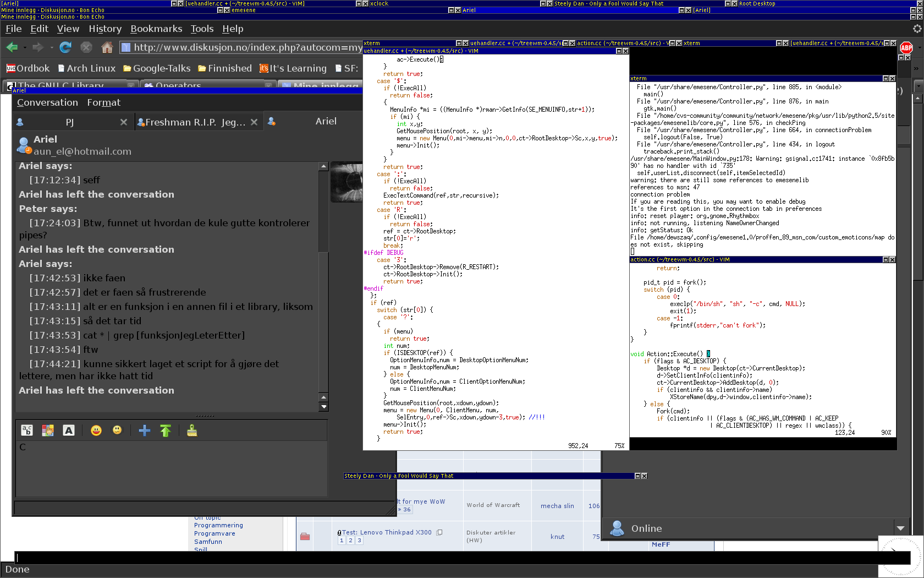The width and height of the screenshot is (924, 578).
Task: Close the Freshman R.I.P. conversation tab
Action: tap(254, 122)
